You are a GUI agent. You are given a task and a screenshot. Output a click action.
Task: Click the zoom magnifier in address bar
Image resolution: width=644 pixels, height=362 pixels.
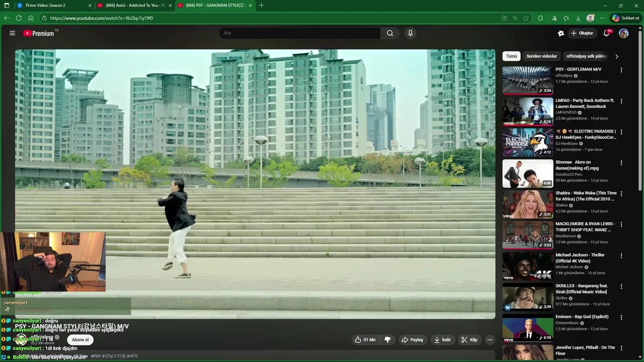point(515,18)
